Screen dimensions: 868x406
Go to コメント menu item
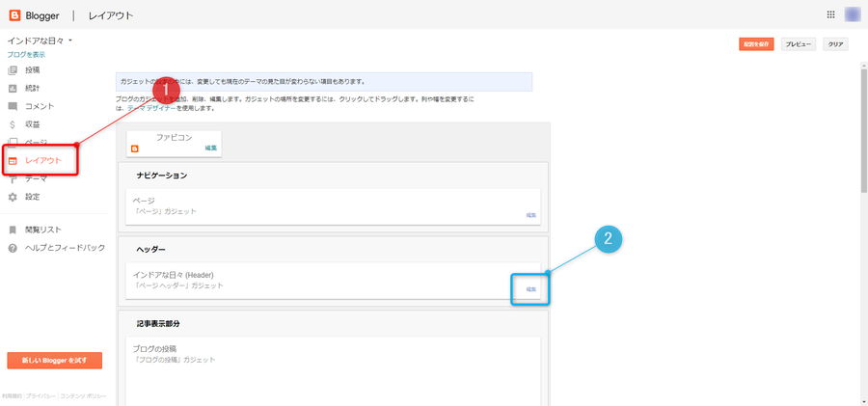click(x=40, y=106)
